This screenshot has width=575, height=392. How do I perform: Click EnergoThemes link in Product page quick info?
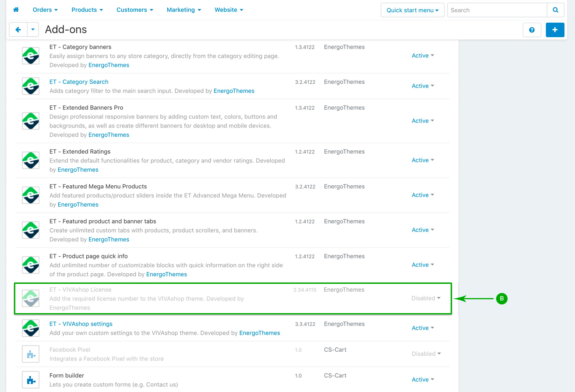tap(166, 275)
